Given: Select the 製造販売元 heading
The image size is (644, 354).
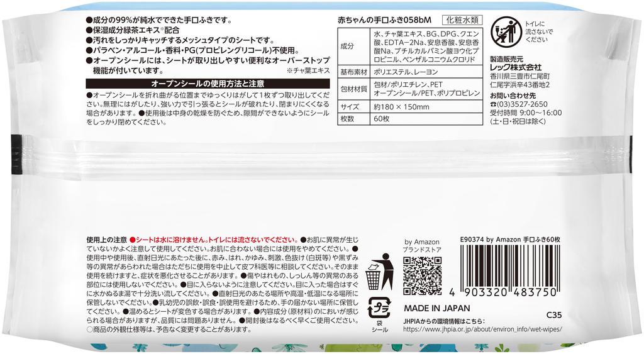Looking at the screenshot, I should point(507,59).
